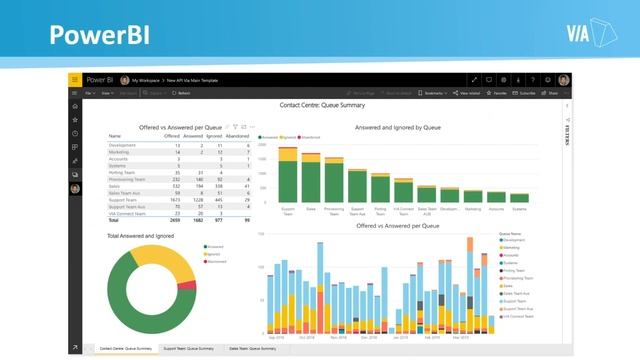Viewport: 640px width, 360px height.
Task: Click the download arrow icon
Action: 518,80
